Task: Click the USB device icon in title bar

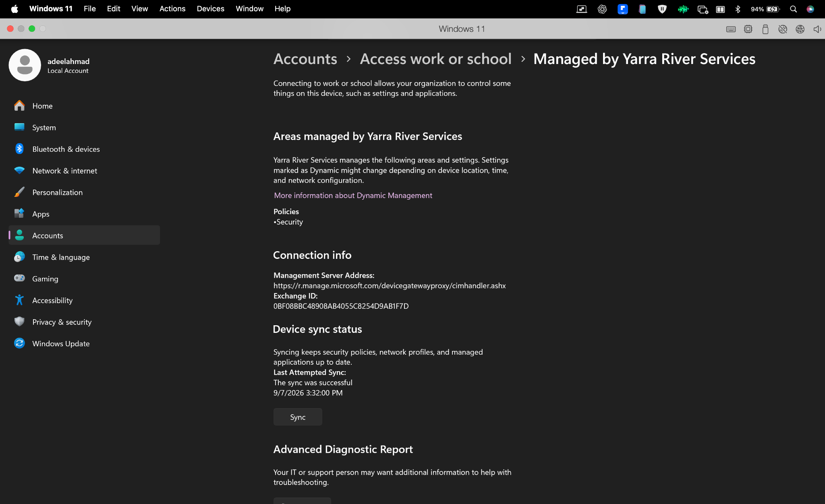Action: tap(765, 29)
